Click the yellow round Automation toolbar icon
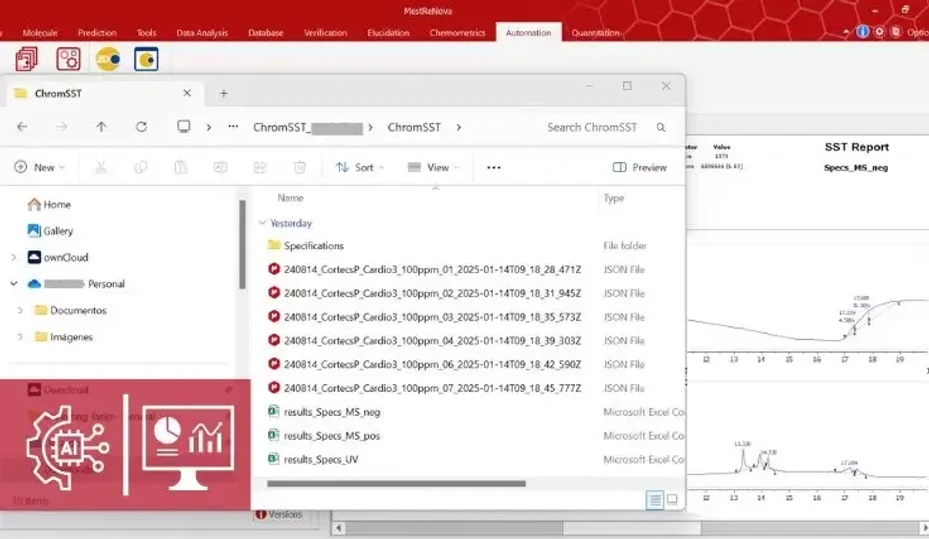This screenshot has height=539, width=929. point(108,59)
